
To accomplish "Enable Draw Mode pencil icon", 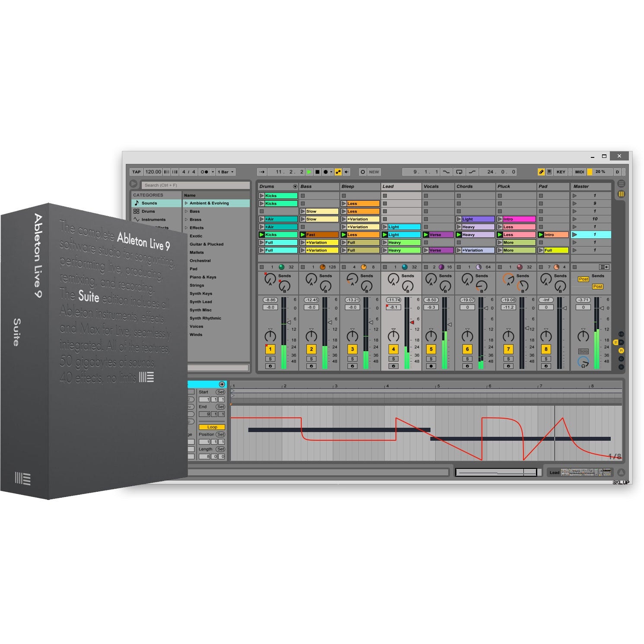I will point(541,172).
